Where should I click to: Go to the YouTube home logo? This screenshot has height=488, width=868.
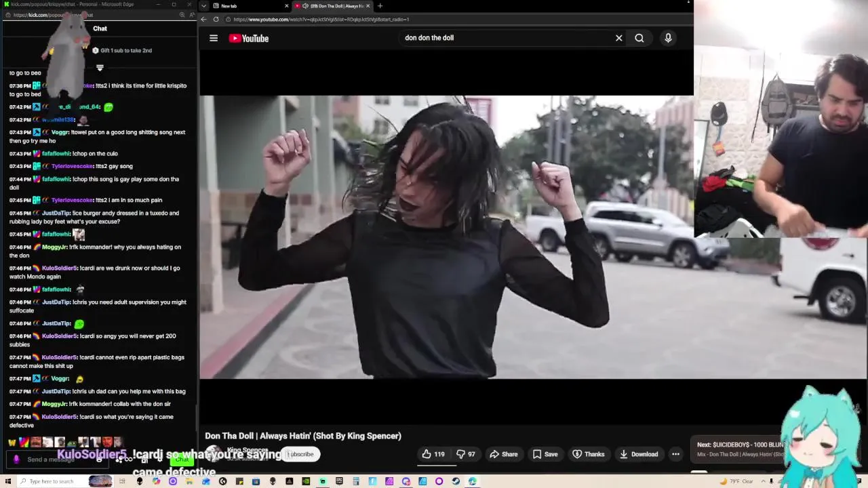pos(249,38)
